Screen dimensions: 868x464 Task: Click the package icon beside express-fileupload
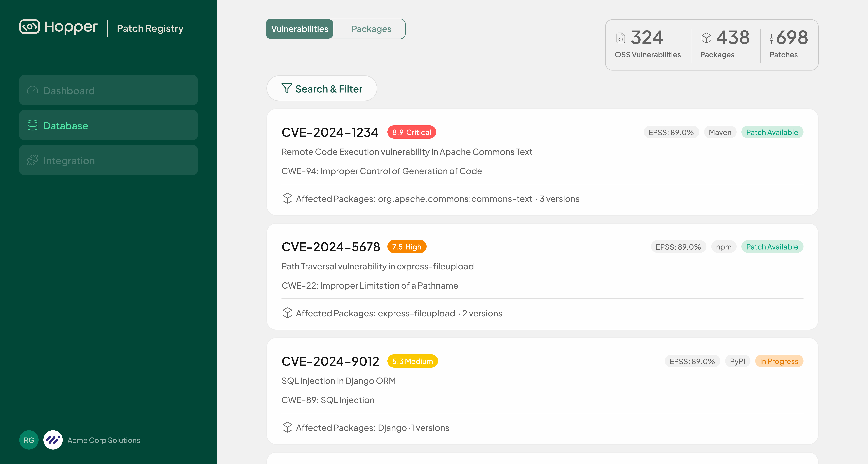point(287,313)
